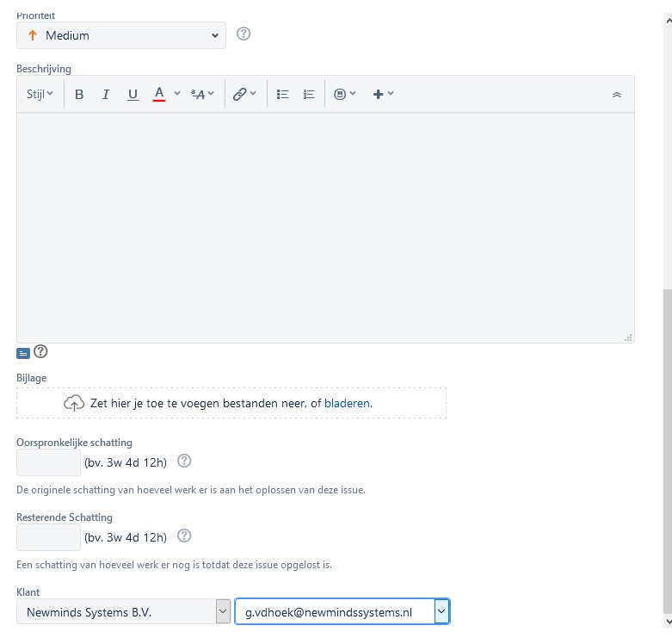Click the bladeren link to browse files

[x=347, y=404]
